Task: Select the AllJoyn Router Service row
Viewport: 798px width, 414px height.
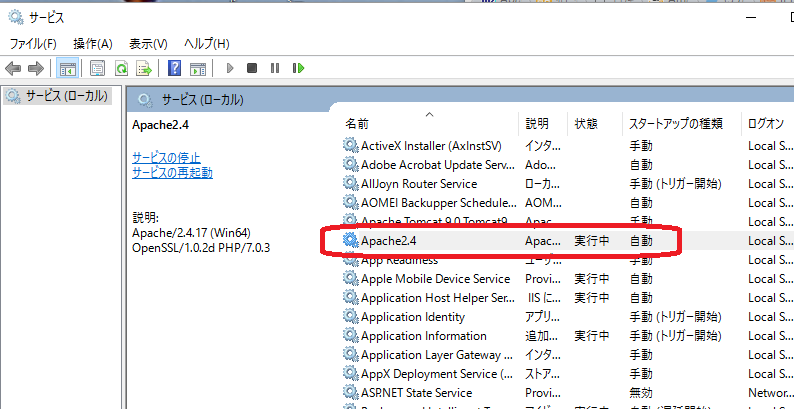Action: [x=568, y=184]
